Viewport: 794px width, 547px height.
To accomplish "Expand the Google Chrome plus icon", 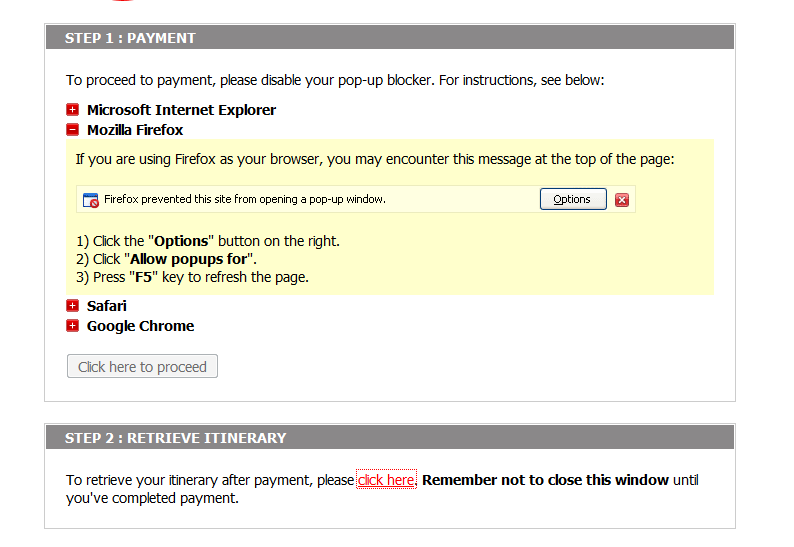I will click(73, 326).
